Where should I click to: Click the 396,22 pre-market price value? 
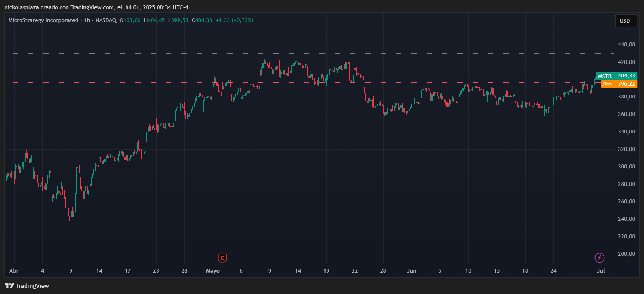click(x=626, y=84)
